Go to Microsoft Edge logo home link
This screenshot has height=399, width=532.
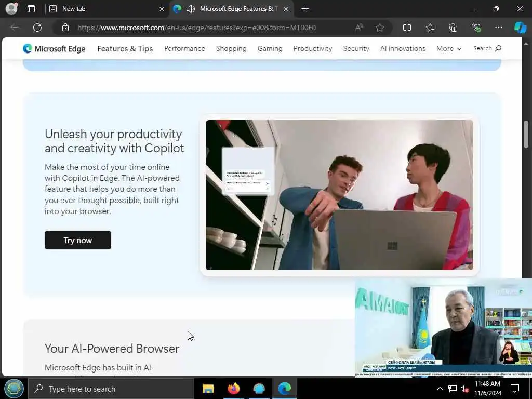[54, 48]
